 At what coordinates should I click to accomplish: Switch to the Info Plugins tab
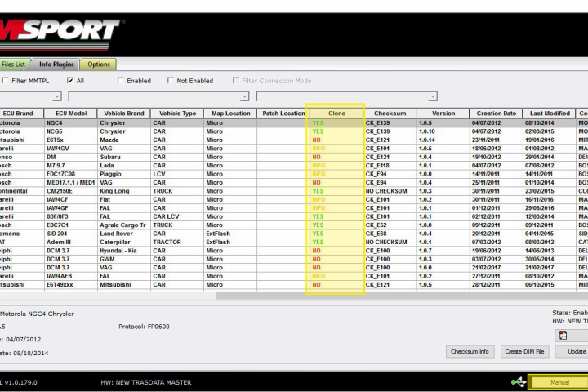point(56,65)
